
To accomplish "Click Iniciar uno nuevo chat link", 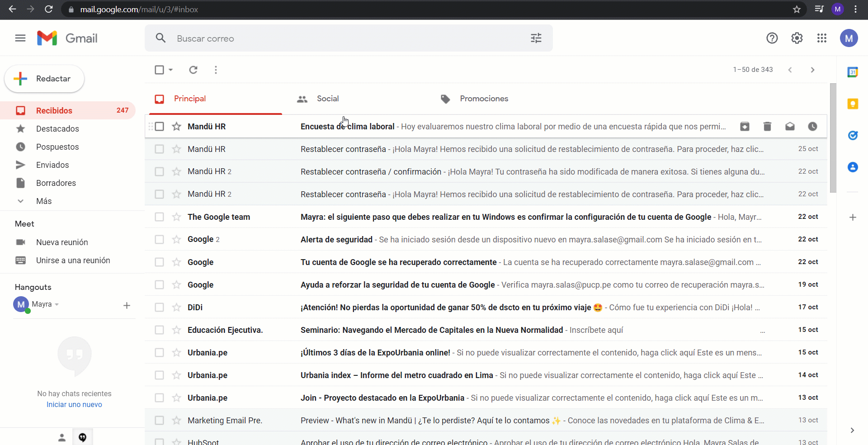I will point(74,405).
